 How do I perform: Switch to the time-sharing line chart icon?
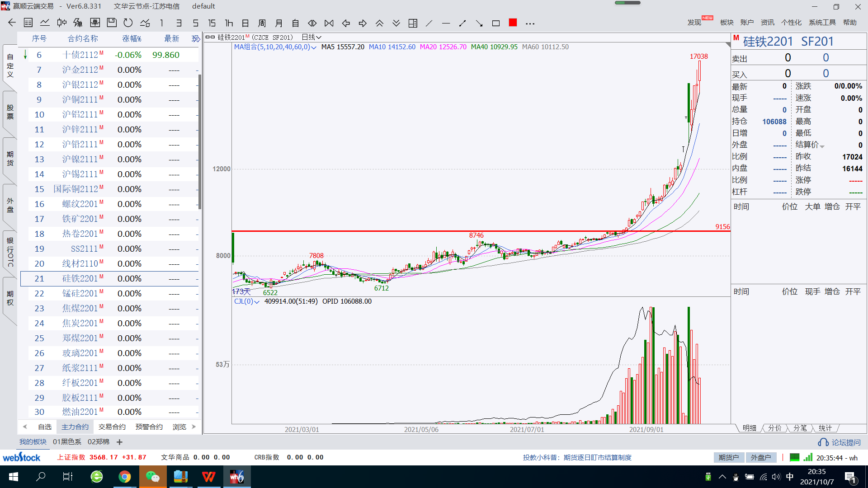(45, 23)
